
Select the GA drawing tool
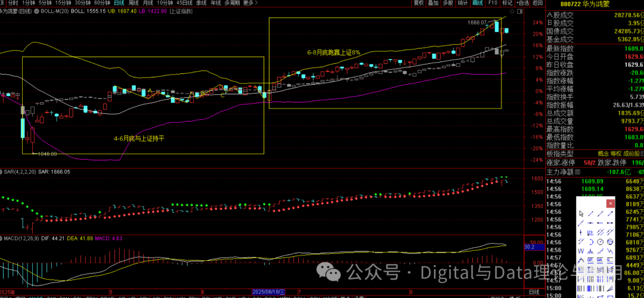600,260
